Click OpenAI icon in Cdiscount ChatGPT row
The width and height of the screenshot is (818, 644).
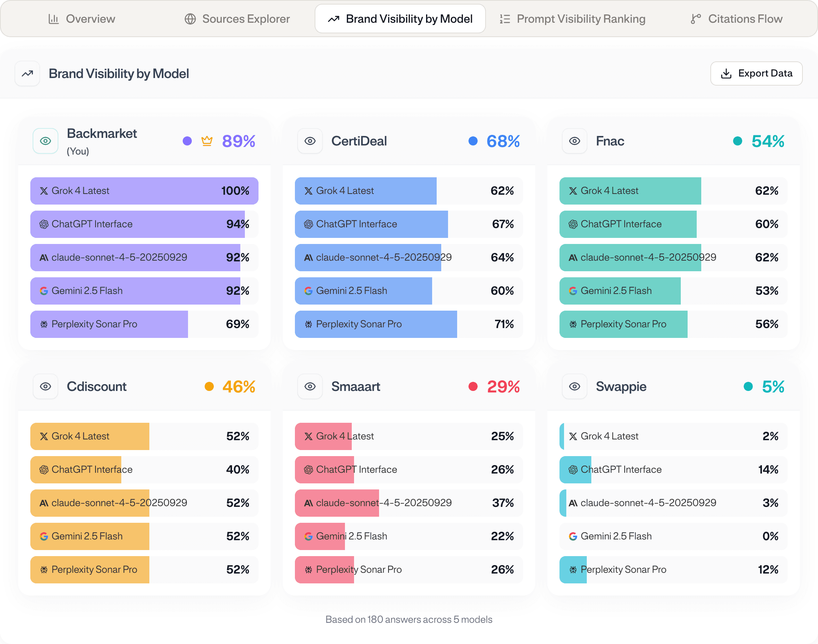pyautogui.click(x=44, y=470)
